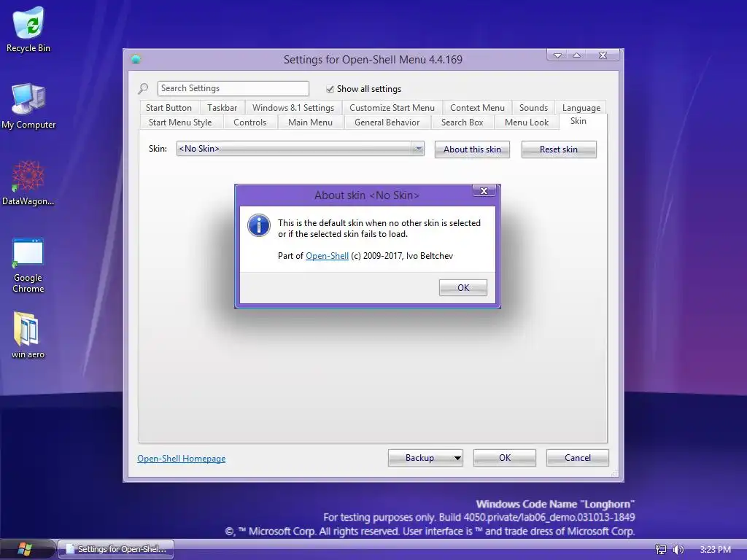Open the DataWagon desktop shortcut
The width and height of the screenshot is (747, 560).
[x=28, y=183]
